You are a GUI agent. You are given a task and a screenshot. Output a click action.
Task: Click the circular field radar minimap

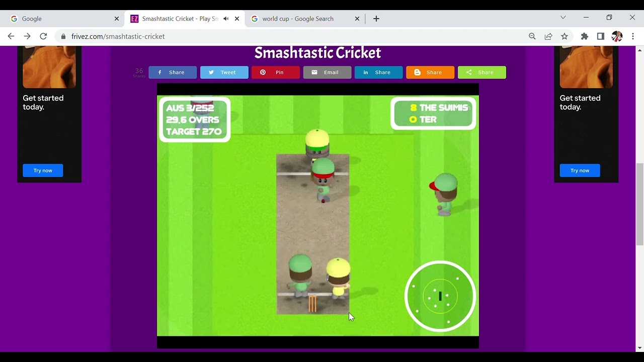pos(440,296)
